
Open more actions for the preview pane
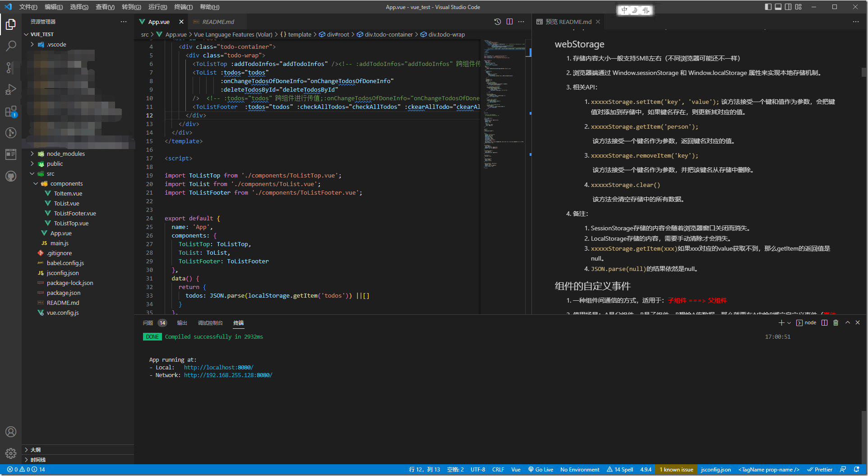tap(856, 22)
